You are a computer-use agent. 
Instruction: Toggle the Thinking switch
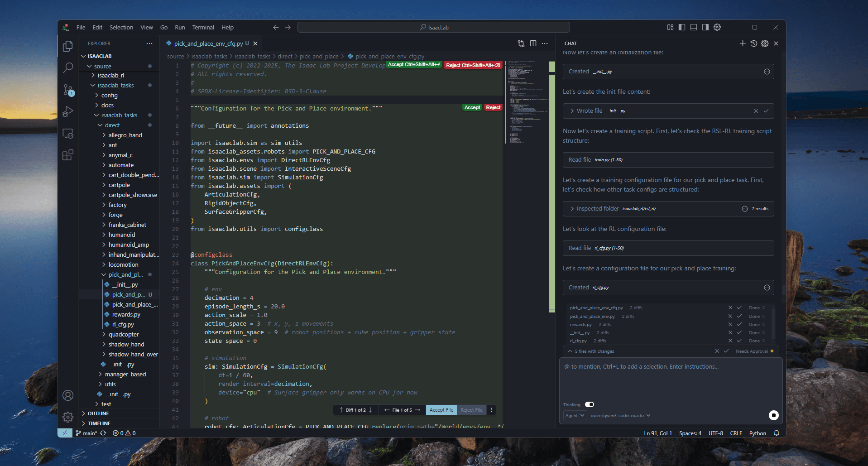click(x=589, y=404)
